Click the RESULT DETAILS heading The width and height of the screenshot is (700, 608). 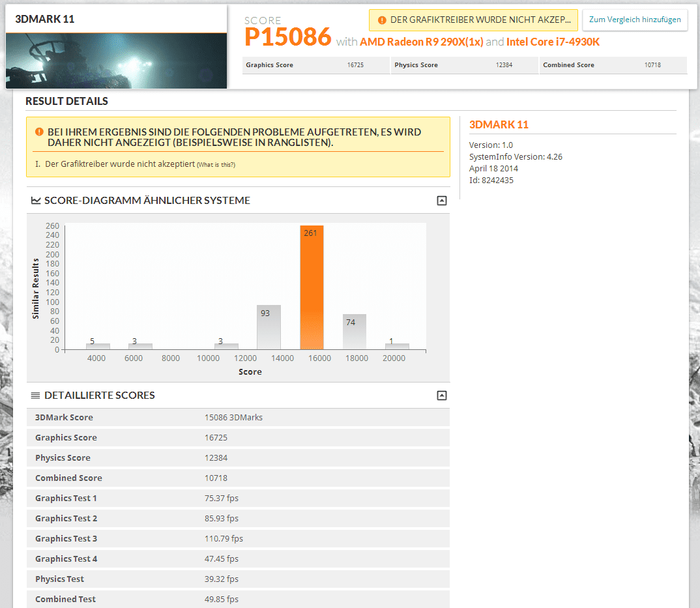(66, 102)
